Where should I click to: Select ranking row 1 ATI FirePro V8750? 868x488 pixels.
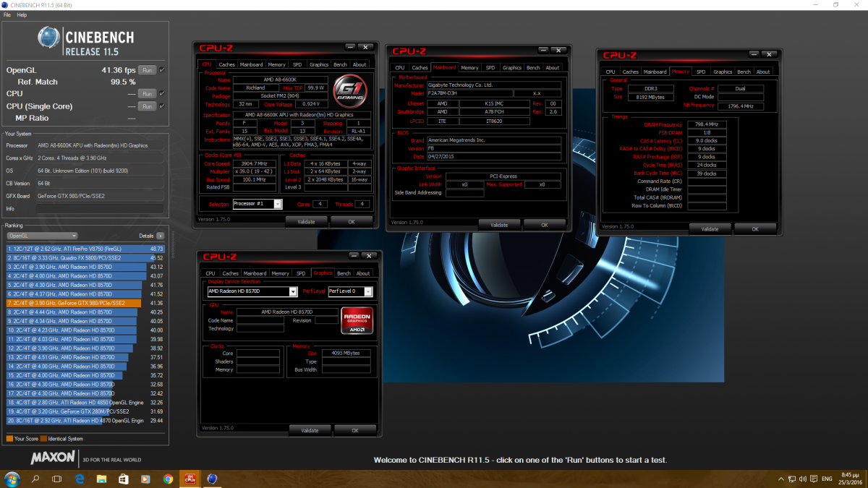point(85,249)
